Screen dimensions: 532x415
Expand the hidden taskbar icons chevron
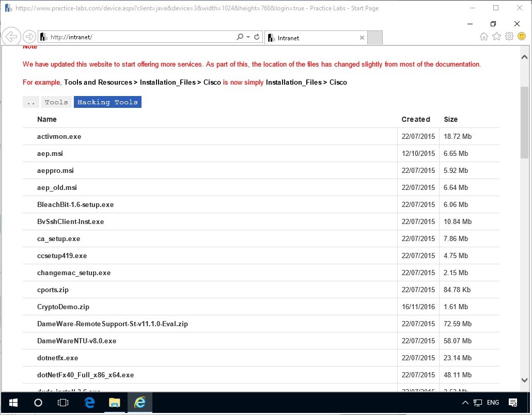[x=465, y=403]
